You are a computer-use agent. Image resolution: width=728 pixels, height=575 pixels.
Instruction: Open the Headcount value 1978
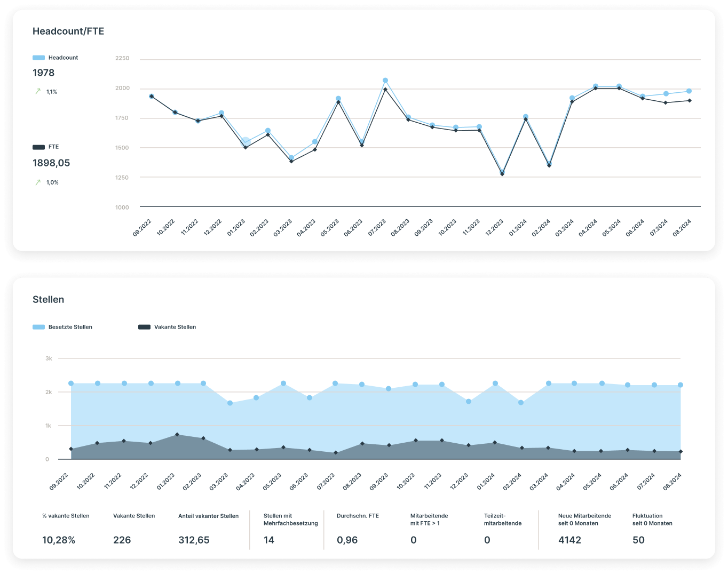click(44, 73)
